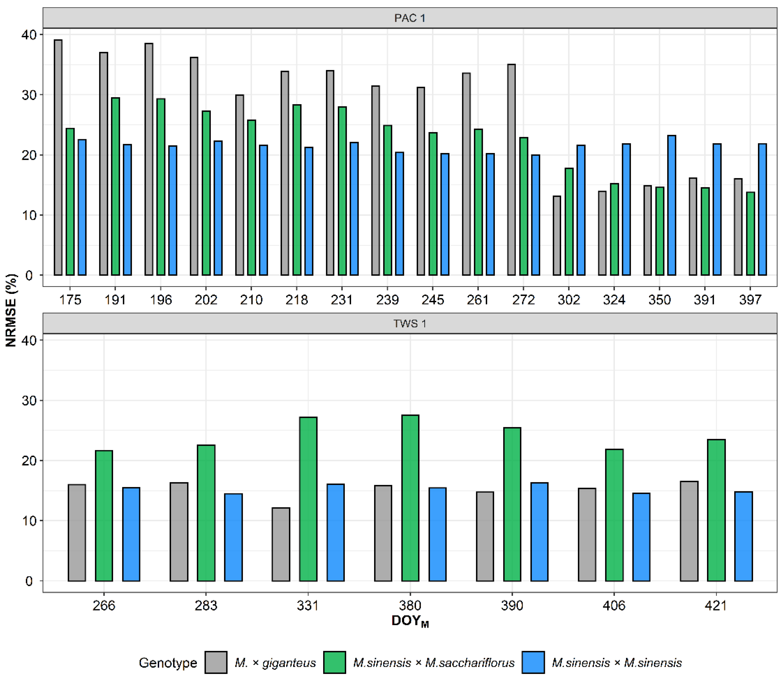This screenshot has width=784, height=679.
Task: Click the gray bar at DOY 331
Action: [x=281, y=544]
